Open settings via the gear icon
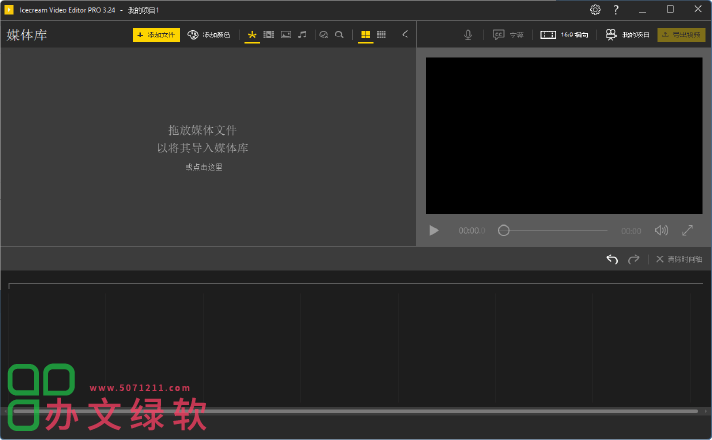This screenshot has height=440, width=712. (x=595, y=10)
